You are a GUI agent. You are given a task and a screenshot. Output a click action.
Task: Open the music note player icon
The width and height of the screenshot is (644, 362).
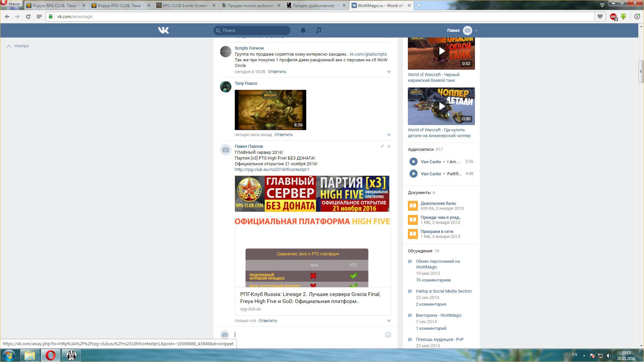[x=318, y=31]
